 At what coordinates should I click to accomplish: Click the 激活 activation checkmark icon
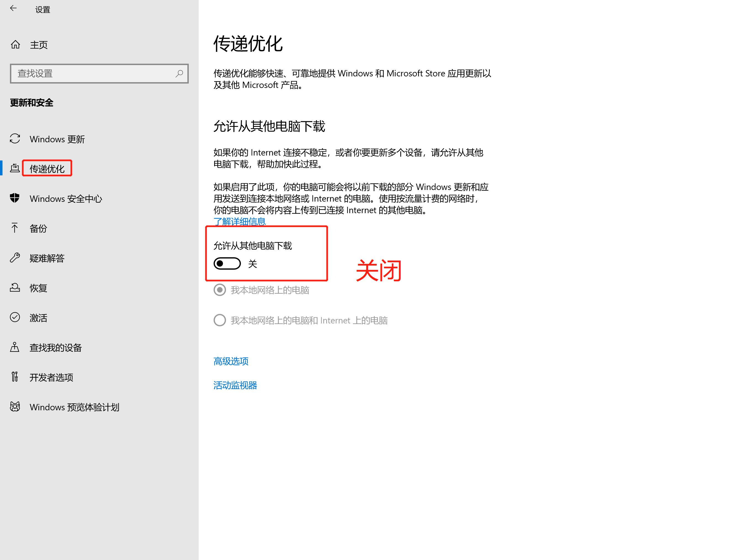[x=15, y=318]
